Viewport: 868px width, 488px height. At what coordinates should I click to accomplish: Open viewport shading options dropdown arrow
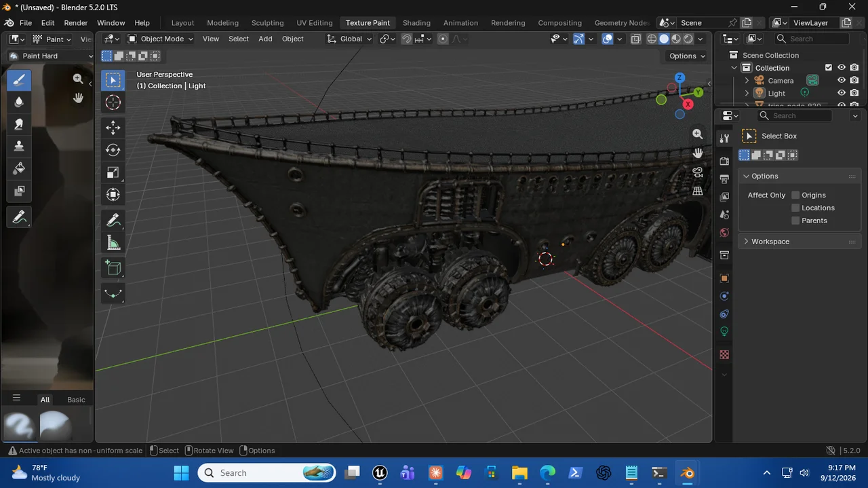pyautogui.click(x=701, y=39)
